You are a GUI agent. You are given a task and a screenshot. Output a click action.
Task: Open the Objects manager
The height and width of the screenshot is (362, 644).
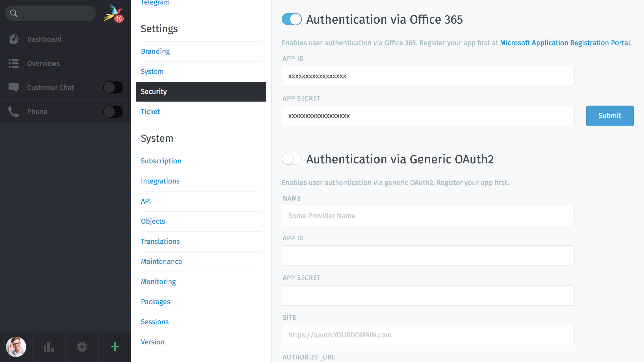point(153,221)
